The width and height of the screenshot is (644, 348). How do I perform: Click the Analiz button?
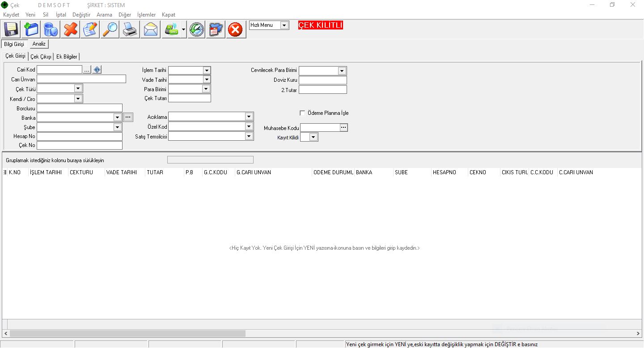tap(39, 44)
